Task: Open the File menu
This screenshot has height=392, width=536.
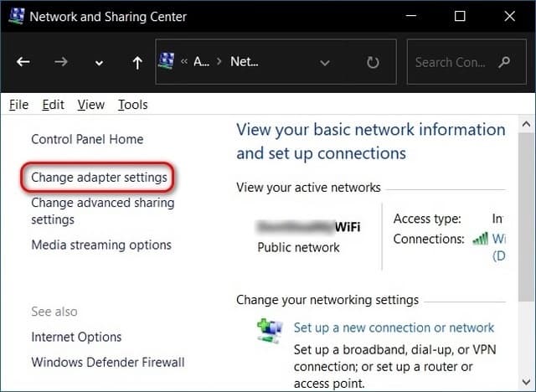Action: tap(18, 105)
